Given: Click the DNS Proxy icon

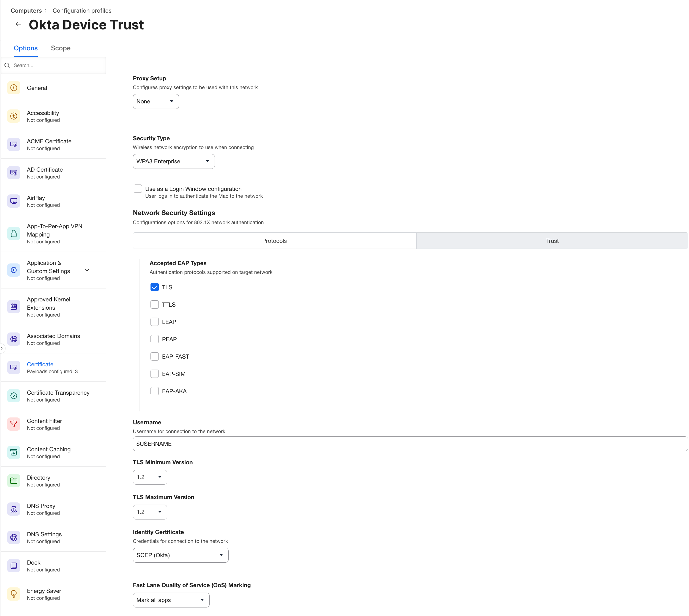Looking at the screenshot, I should tap(14, 509).
